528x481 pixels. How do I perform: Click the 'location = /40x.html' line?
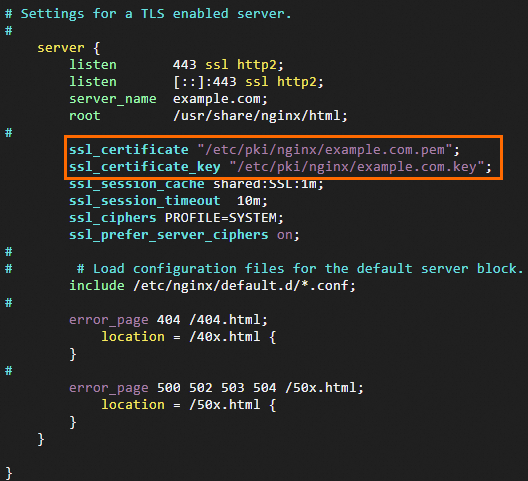coord(189,337)
